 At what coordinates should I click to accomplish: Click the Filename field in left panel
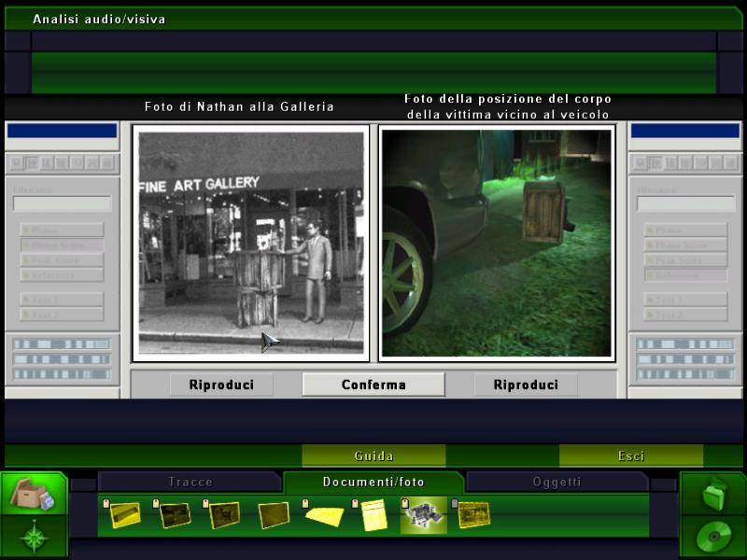pyautogui.click(x=62, y=203)
